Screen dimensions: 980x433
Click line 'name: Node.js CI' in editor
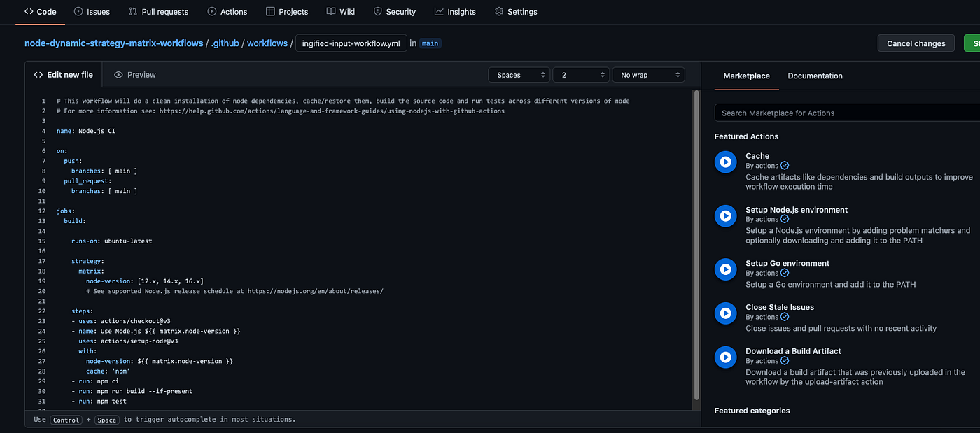[86, 131]
